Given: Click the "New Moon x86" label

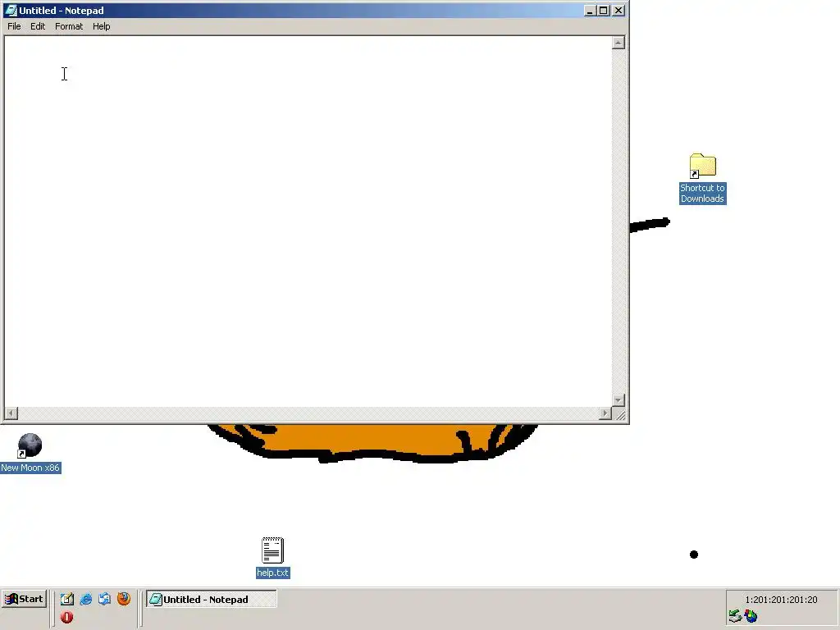Looking at the screenshot, I should tap(30, 468).
